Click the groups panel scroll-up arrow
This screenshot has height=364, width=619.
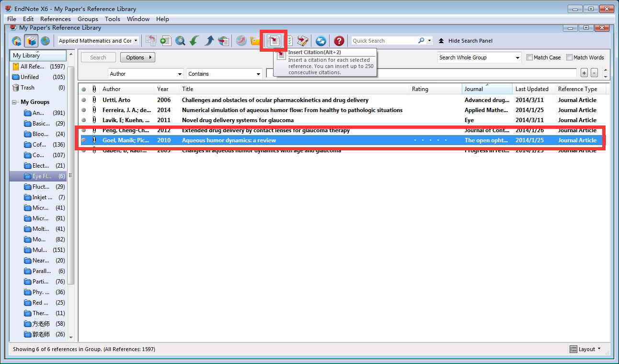coord(71,54)
